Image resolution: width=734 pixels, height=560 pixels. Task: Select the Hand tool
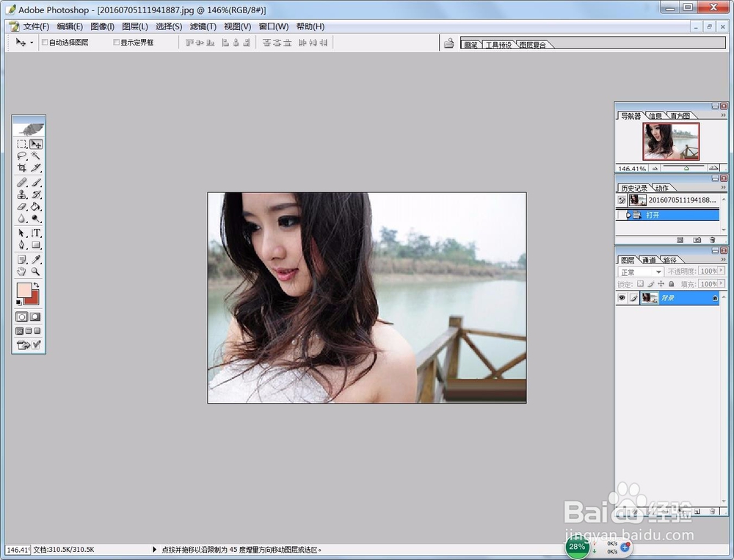21,272
